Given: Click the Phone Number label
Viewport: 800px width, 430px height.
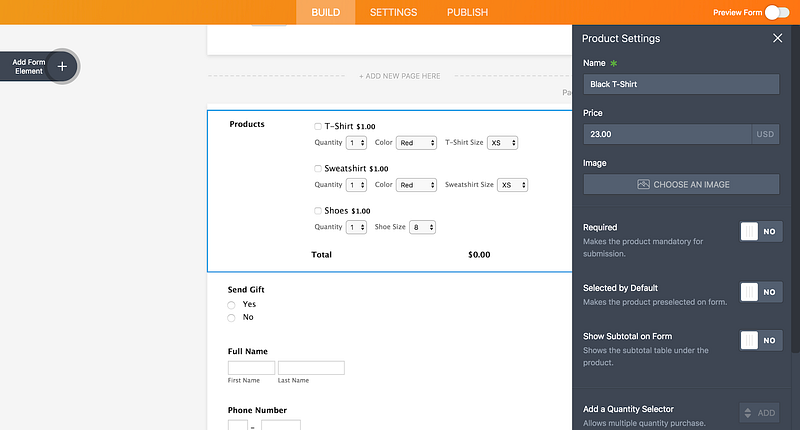Looking at the screenshot, I should click(x=257, y=410).
